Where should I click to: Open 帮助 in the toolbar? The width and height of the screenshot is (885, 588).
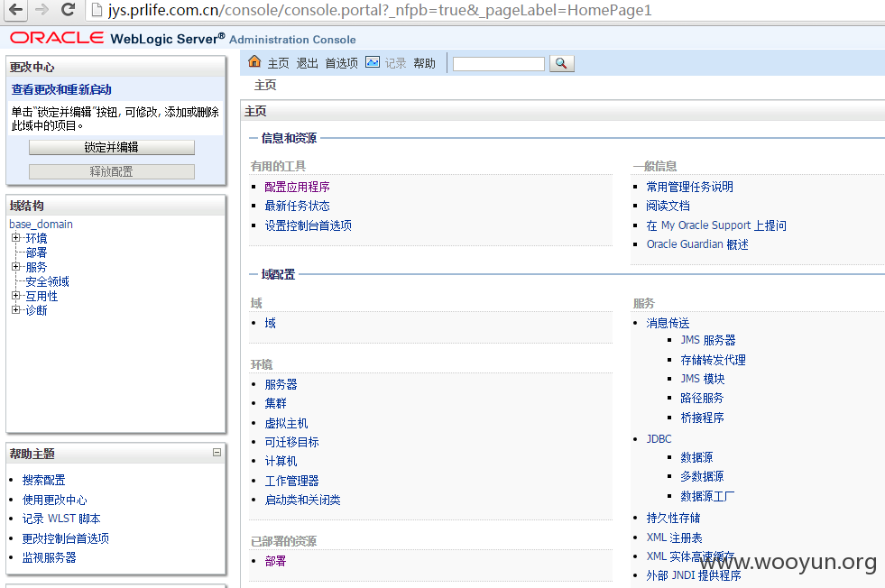click(424, 63)
